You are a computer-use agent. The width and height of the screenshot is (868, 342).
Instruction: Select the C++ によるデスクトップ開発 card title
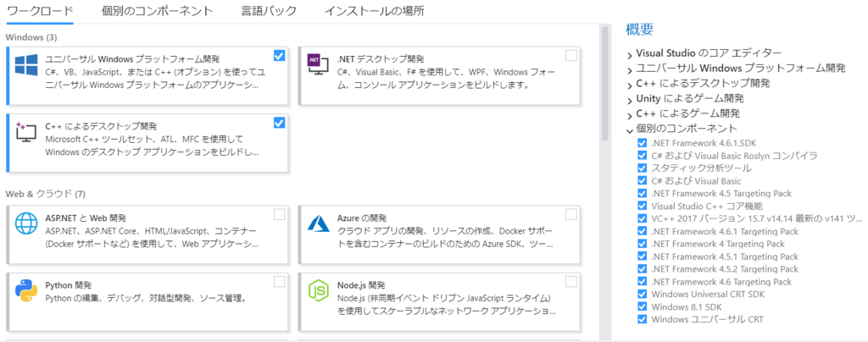(x=101, y=126)
